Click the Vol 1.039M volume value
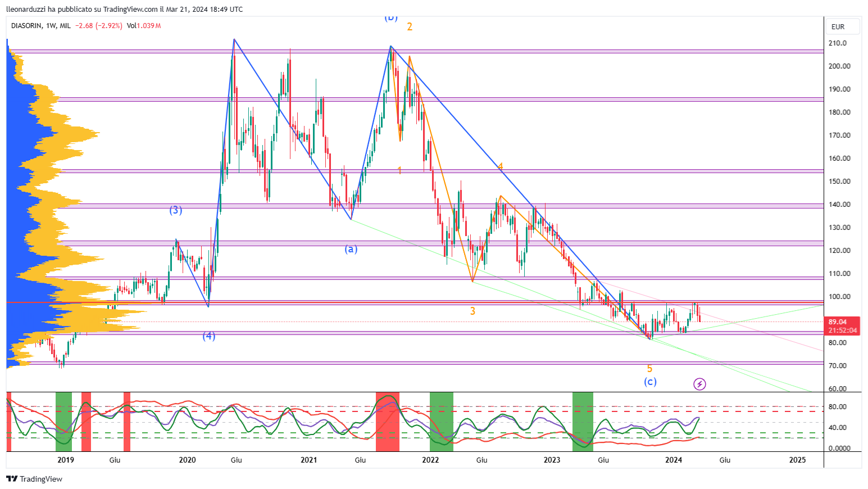 tap(144, 26)
